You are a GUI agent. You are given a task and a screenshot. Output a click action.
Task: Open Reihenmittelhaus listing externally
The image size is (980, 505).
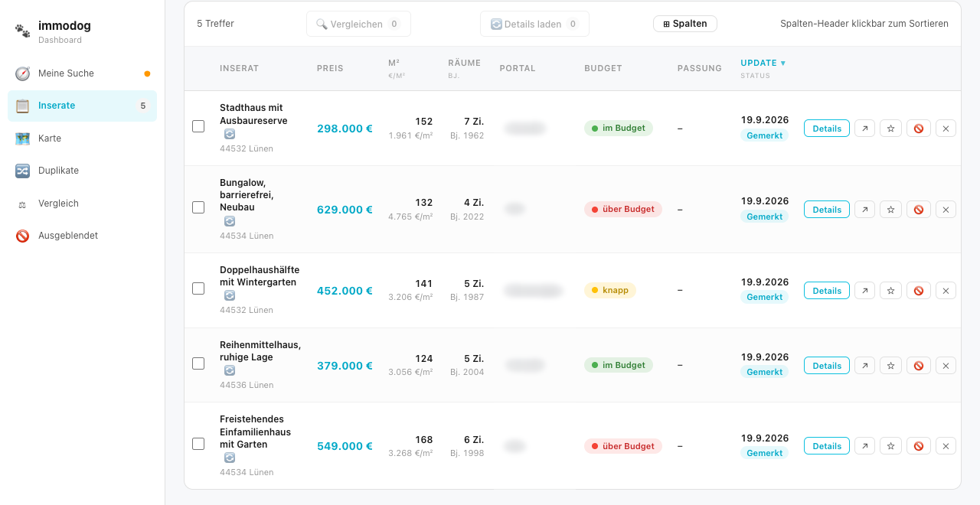(x=864, y=366)
